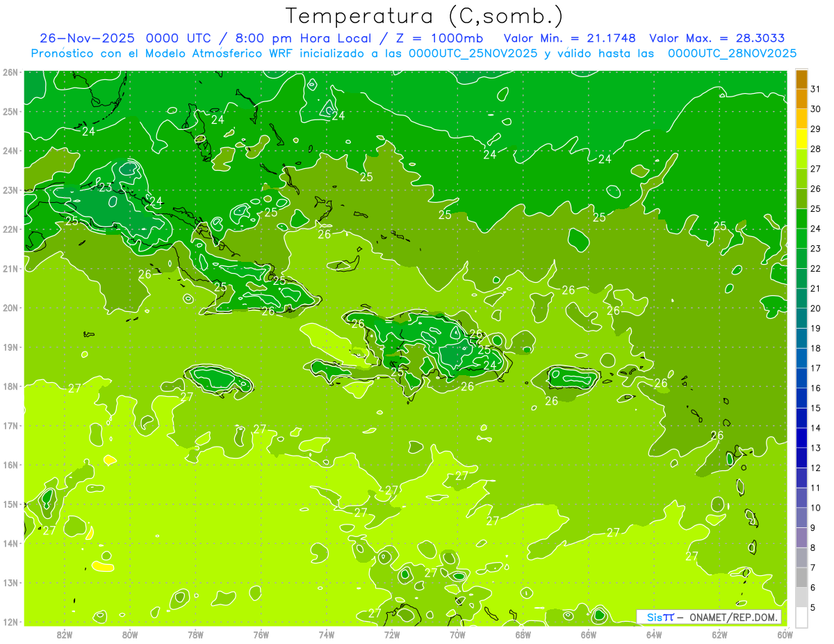Viewport: 834px width, 644px height.
Task: Click the '22N' latitude label
Action: point(11,229)
